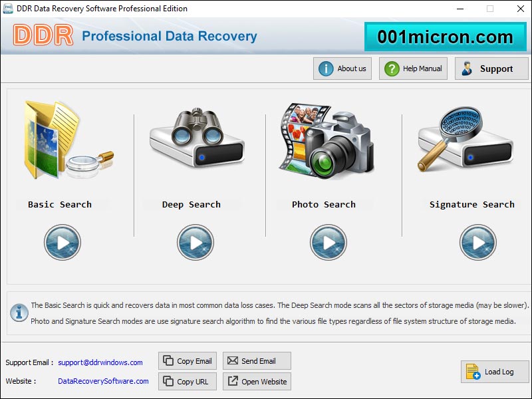Click the Support button
The width and height of the screenshot is (532, 399).
[x=491, y=68]
